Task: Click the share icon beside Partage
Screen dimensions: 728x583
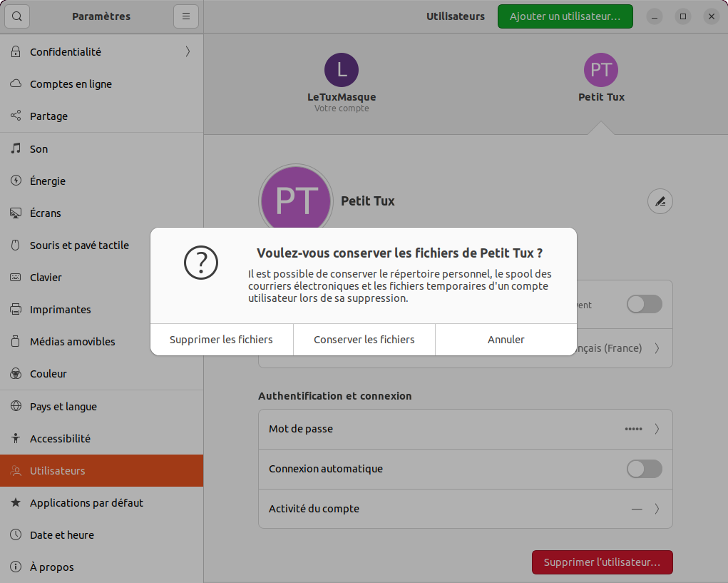Action: tap(16, 116)
